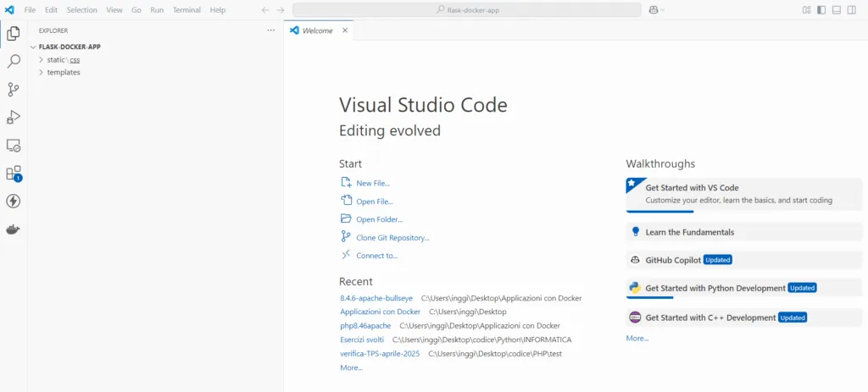This screenshot has height=392, width=868.
Task: Click the Open Folder... link
Action: (x=379, y=219)
